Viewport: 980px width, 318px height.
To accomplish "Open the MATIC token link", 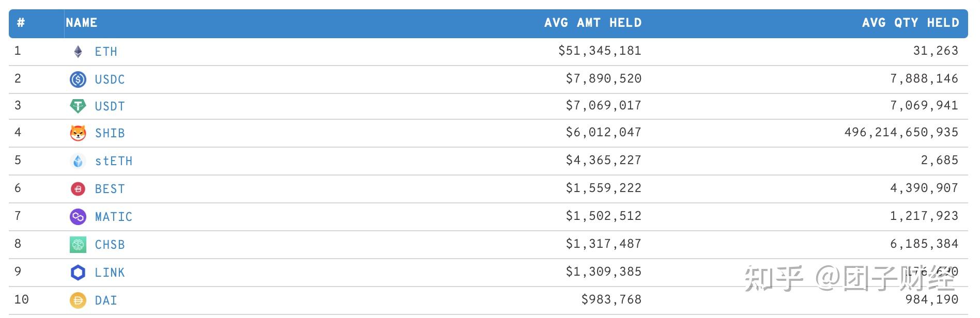I will (x=114, y=217).
